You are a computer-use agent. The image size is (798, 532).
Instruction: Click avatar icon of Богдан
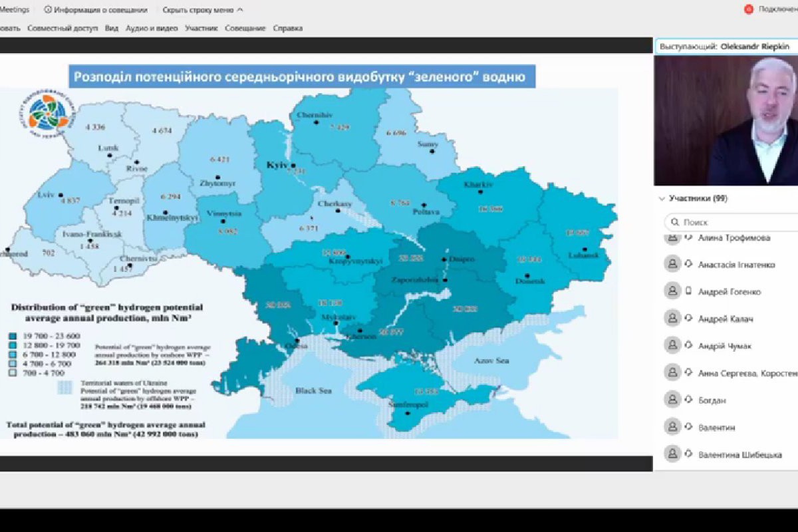(672, 400)
